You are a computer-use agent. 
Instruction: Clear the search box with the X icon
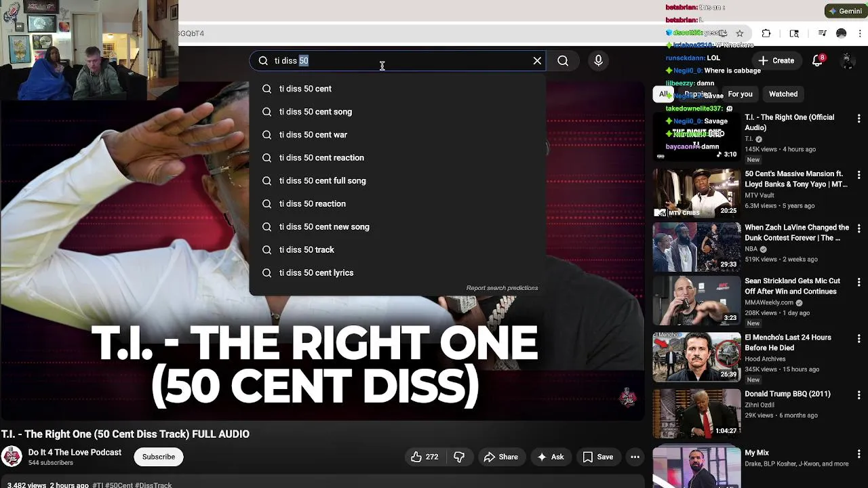coord(537,61)
